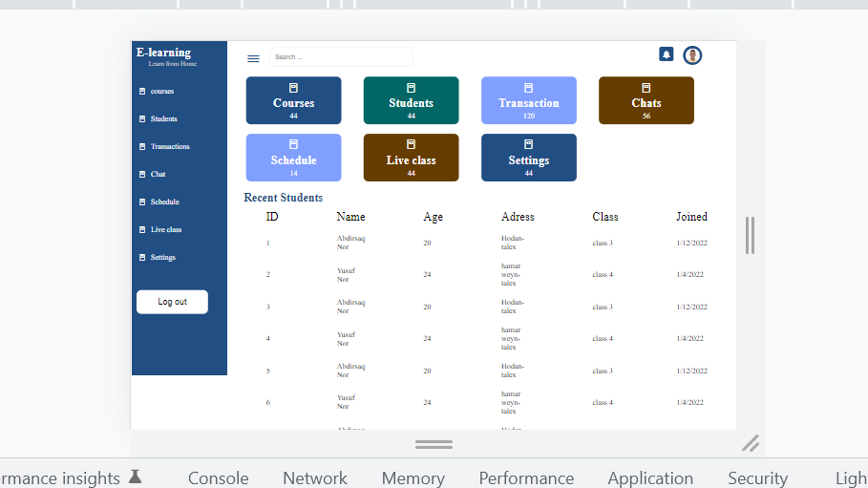This screenshot has width=868, height=488.
Task: Switch to the Performance devtools tab
Action: [526, 478]
